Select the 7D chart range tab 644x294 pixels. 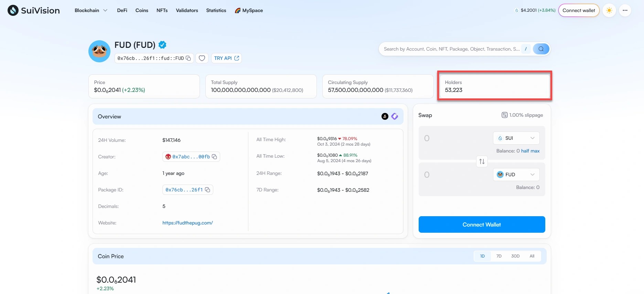coord(499,256)
